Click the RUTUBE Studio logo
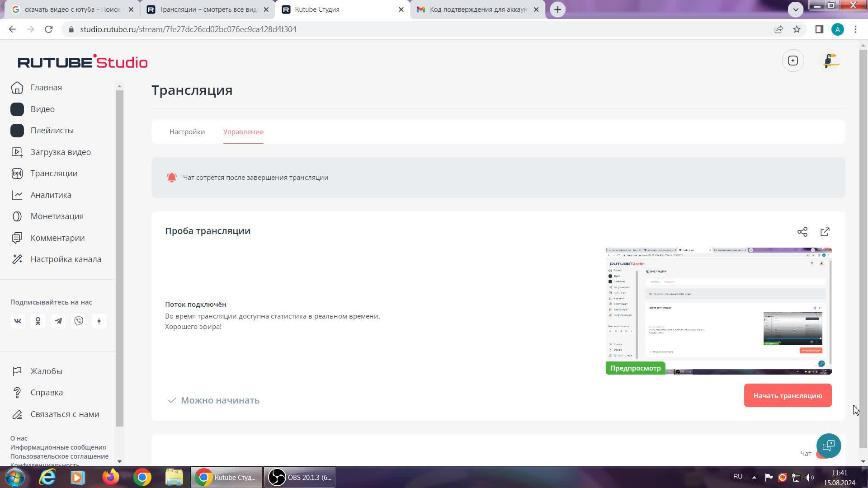This screenshot has width=868, height=488. (x=83, y=62)
